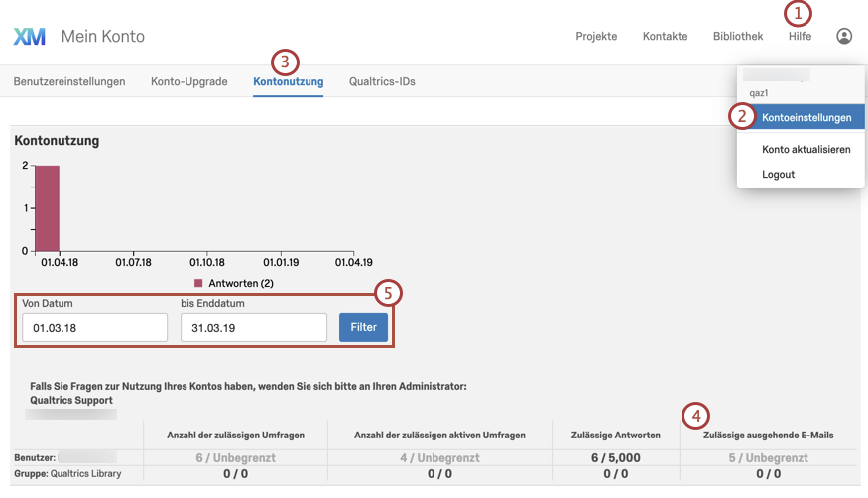Switch to the Konto-Upgrade tab
This screenshot has height=498, width=868.
188,81
